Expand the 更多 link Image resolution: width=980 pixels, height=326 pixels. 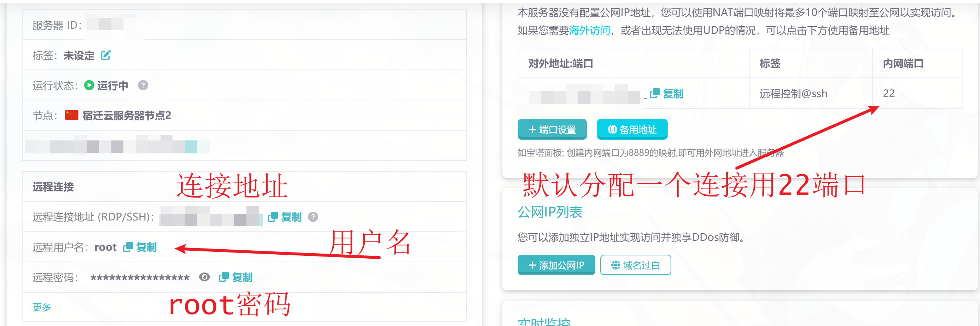[x=42, y=307]
